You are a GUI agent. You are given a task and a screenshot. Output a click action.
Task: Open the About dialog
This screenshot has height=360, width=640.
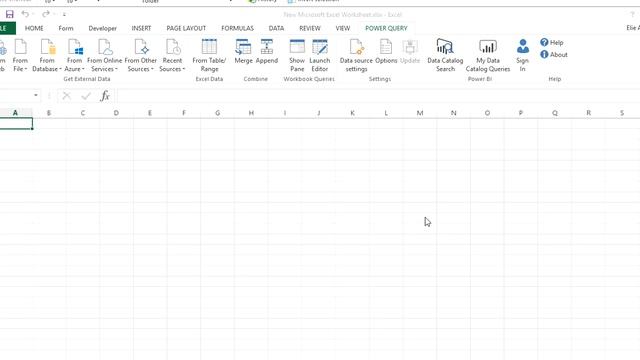[554, 54]
